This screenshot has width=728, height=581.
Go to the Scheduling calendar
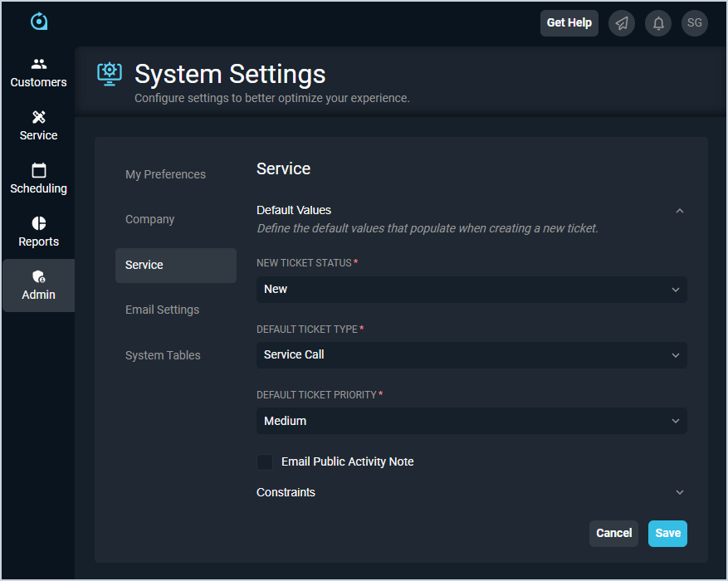38,179
